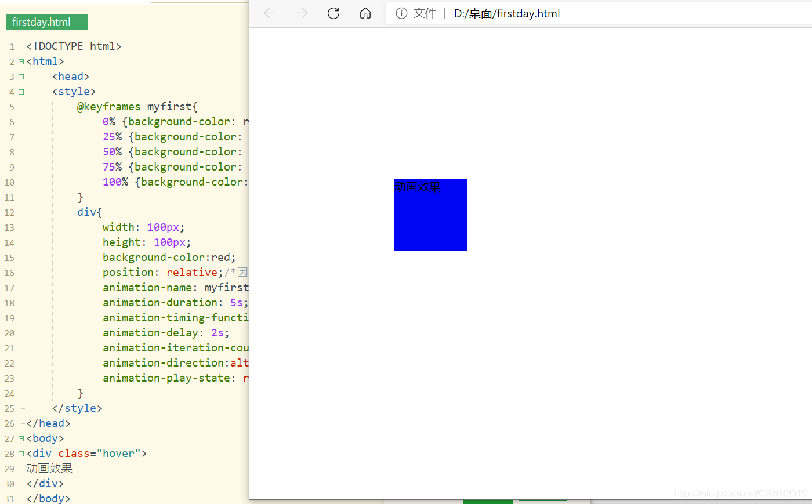
Task: Click the browser forward arrow
Action: (x=302, y=13)
